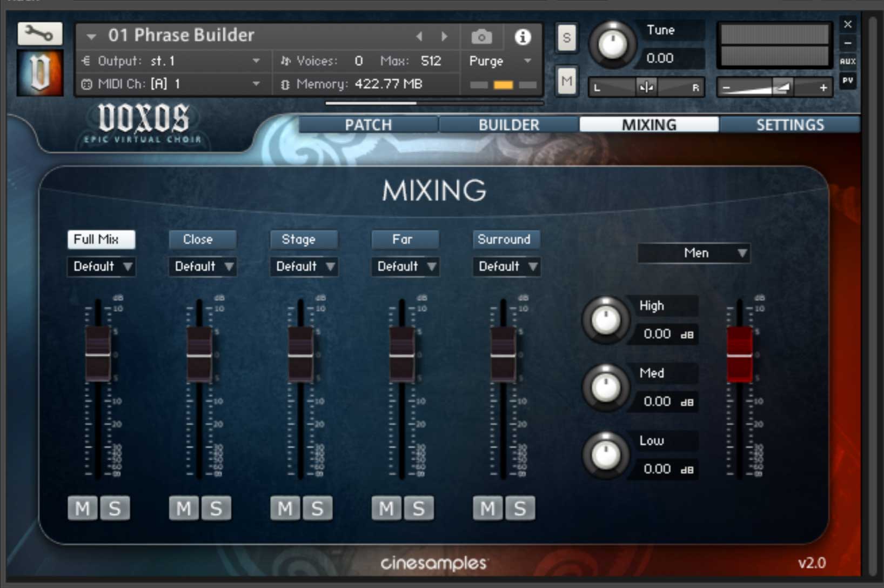Click the wrench icon to edit the instrument
Viewport: 884px width, 588px height.
point(39,34)
